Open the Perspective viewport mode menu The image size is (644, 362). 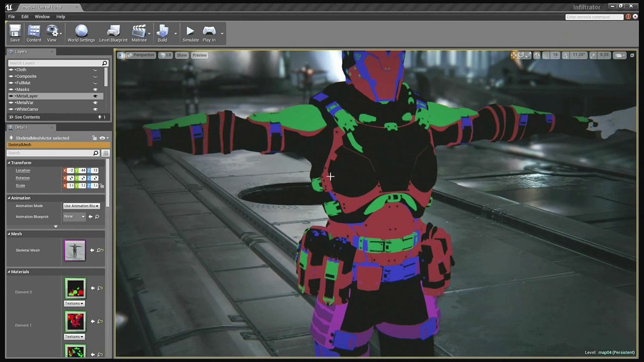(141, 55)
